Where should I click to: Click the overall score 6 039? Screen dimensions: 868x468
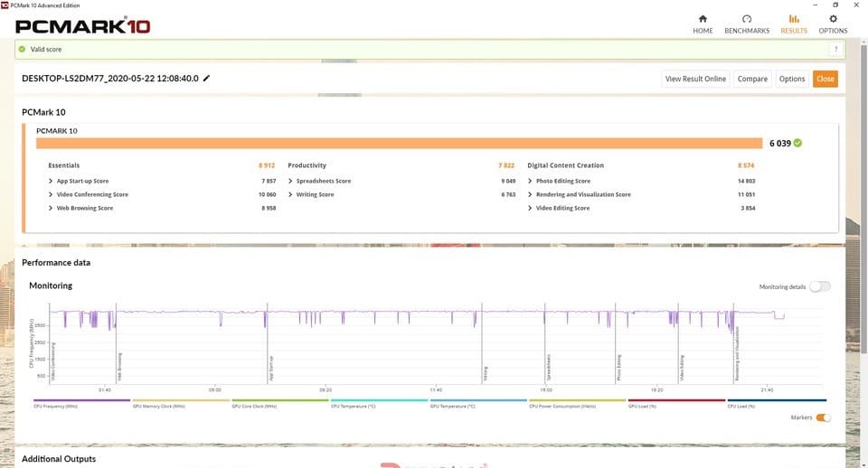(x=780, y=144)
